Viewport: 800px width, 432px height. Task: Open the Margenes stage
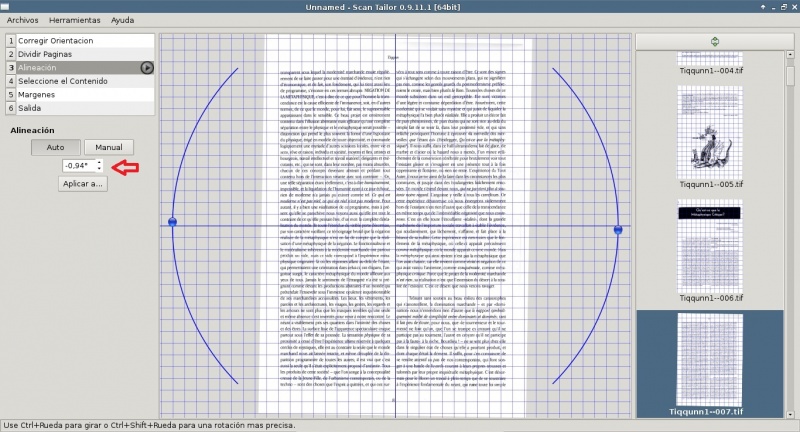(x=41, y=94)
